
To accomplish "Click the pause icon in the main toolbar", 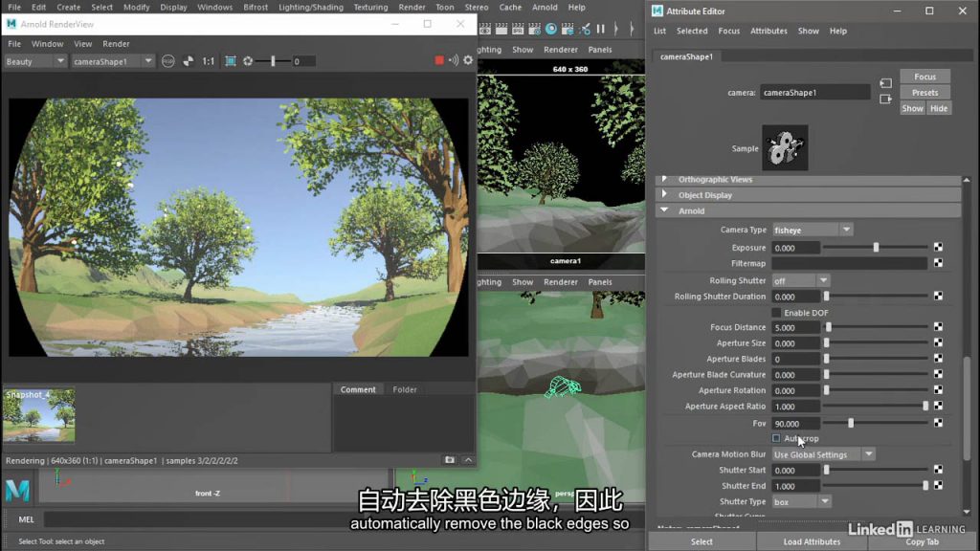I will (x=601, y=29).
